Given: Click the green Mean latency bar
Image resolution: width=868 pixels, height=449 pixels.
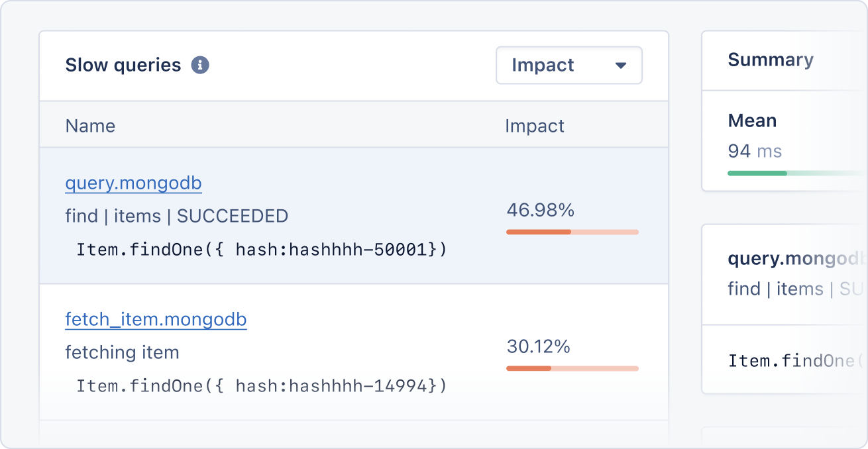Looking at the screenshot, I should [757, 174].
